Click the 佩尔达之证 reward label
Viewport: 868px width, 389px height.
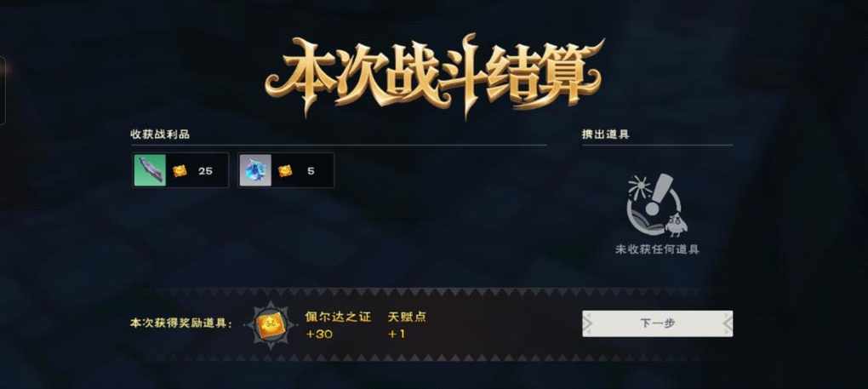pyautogui.click(x=338, y=317)
